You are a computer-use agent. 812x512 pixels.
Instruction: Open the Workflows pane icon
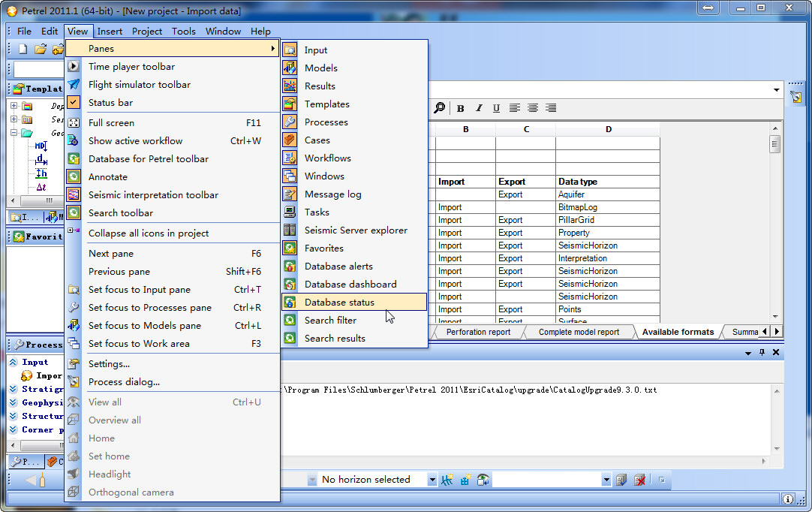[x=290, y=158]
